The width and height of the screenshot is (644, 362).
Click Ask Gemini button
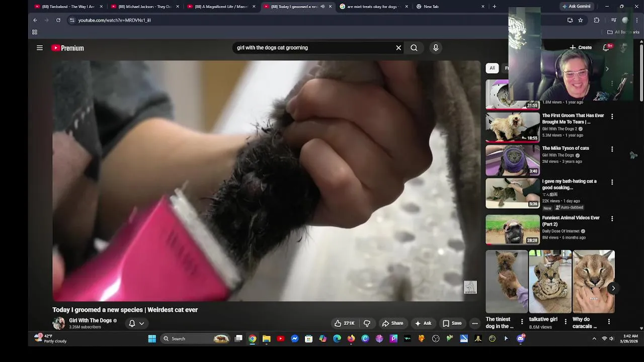[x=577, y=7]
